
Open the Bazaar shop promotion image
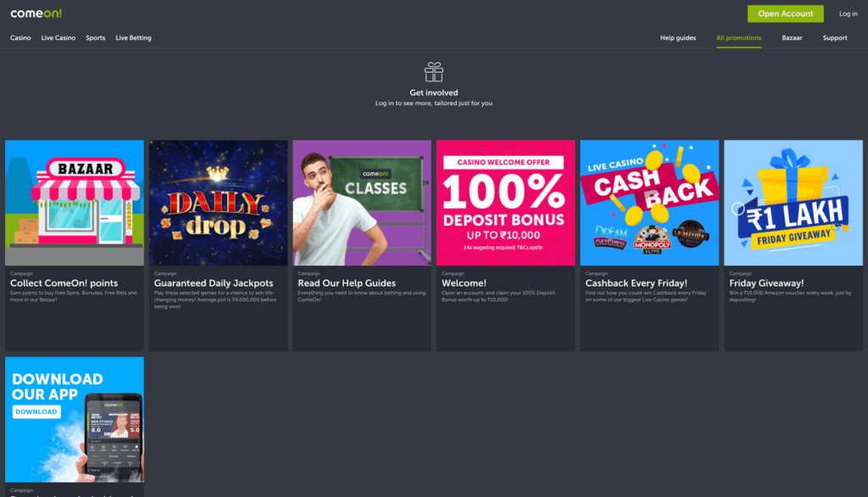tap(75, 203)
